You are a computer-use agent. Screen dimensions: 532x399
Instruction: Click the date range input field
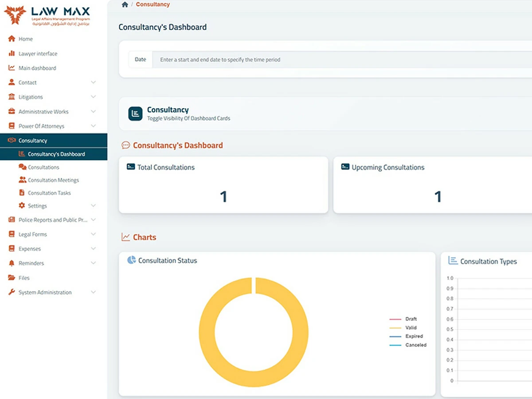pos(342,59)
